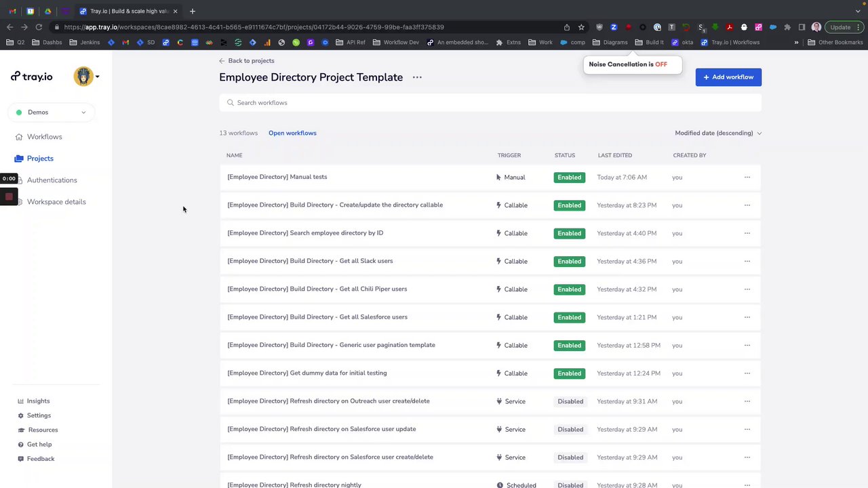The height and width of the screenshot is (488, 868).
Task: Open row menu for Get dummy data workflow
Action: (747, 373)
